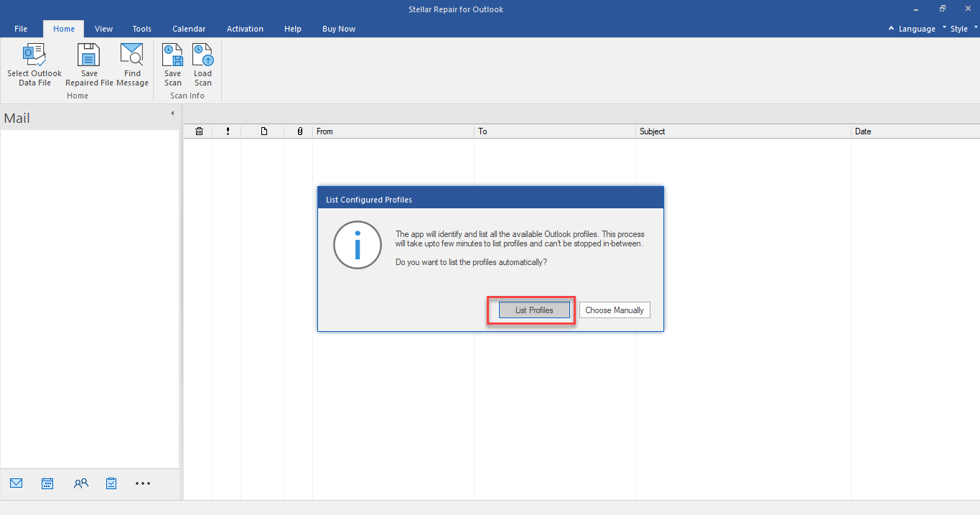Sort by deleted trash column icon
This screenshot has width=980, height=515.
[199, 131]
